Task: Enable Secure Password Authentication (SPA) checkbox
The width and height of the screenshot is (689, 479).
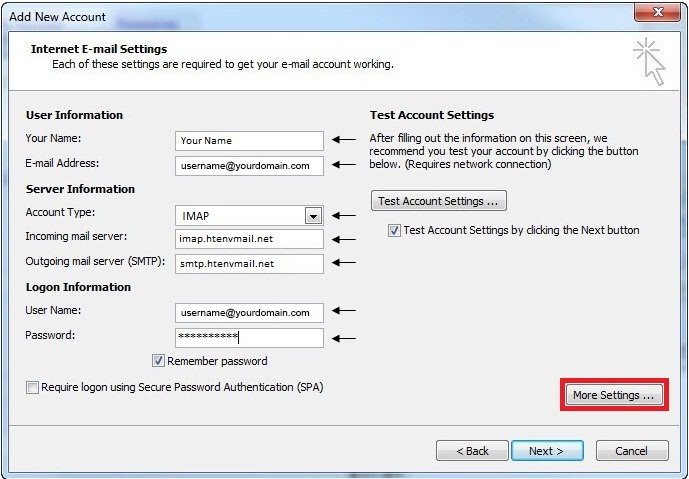Action: tap(32, 388)
